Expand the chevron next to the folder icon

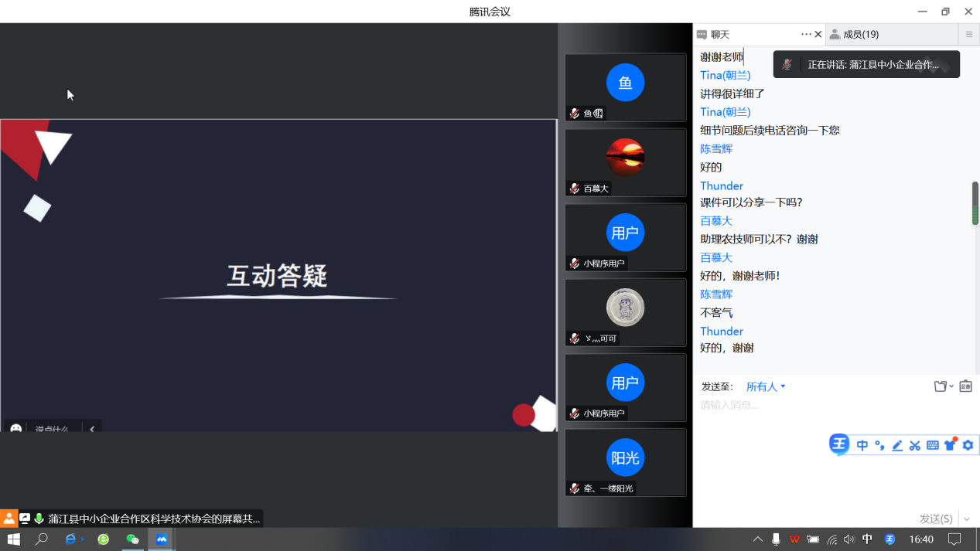(x=951, y=386)
